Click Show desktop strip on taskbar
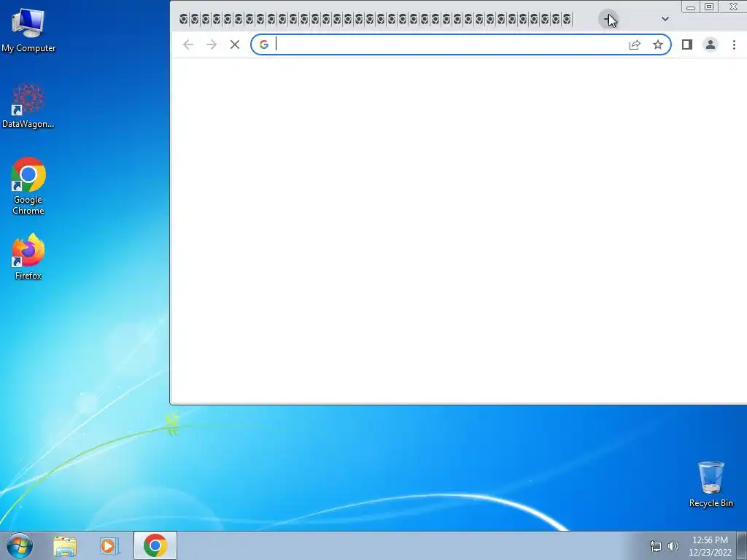This screenshot has width=747, height=560. tap(742, 546)
